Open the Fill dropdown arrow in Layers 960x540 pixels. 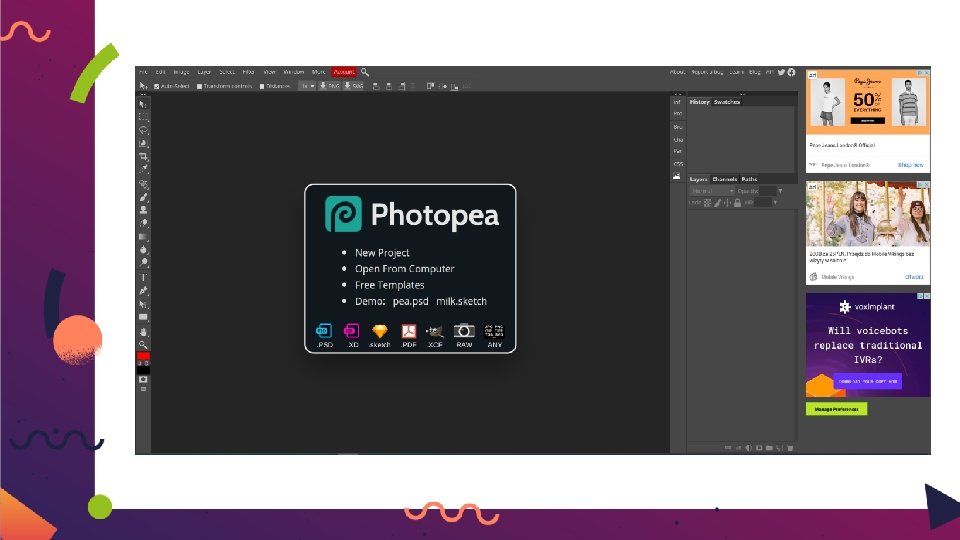775,203
